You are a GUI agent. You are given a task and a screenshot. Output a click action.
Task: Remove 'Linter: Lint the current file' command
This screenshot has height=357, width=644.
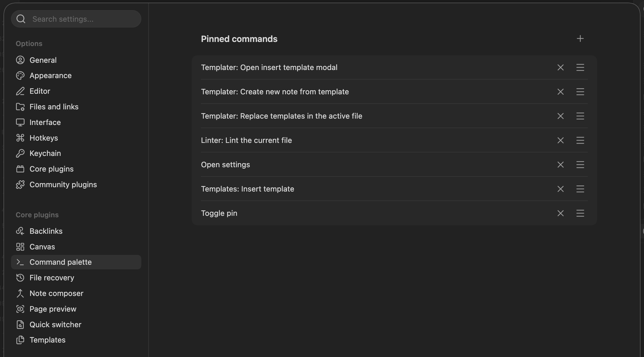pos(561,140)
